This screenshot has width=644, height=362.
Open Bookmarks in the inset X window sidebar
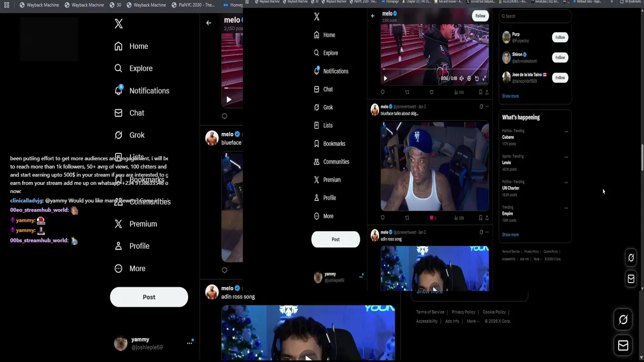(329, 143)
